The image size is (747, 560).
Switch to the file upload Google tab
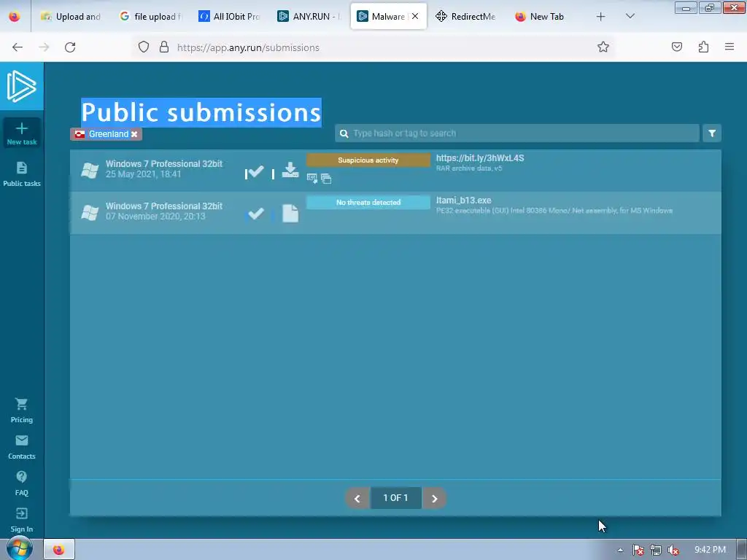151,17
